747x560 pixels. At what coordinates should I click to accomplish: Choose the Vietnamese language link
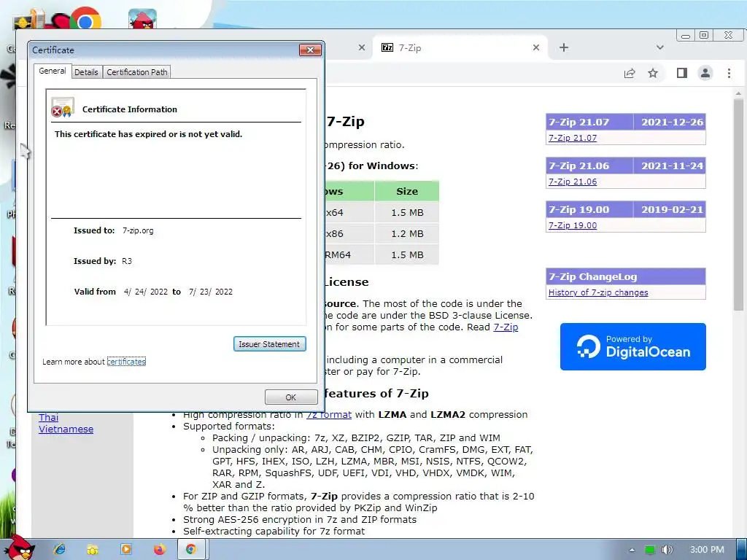[x=66, y=429]
